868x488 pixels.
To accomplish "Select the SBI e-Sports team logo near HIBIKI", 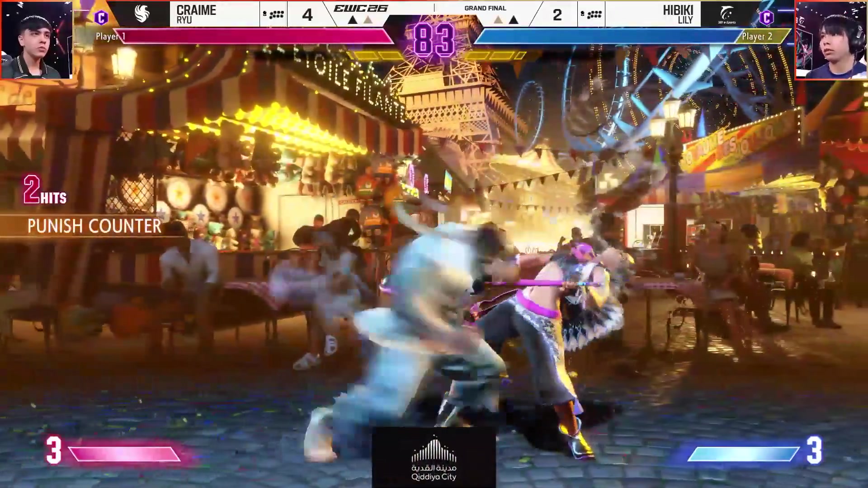I will pyautogui.click(x=727, y=15).
